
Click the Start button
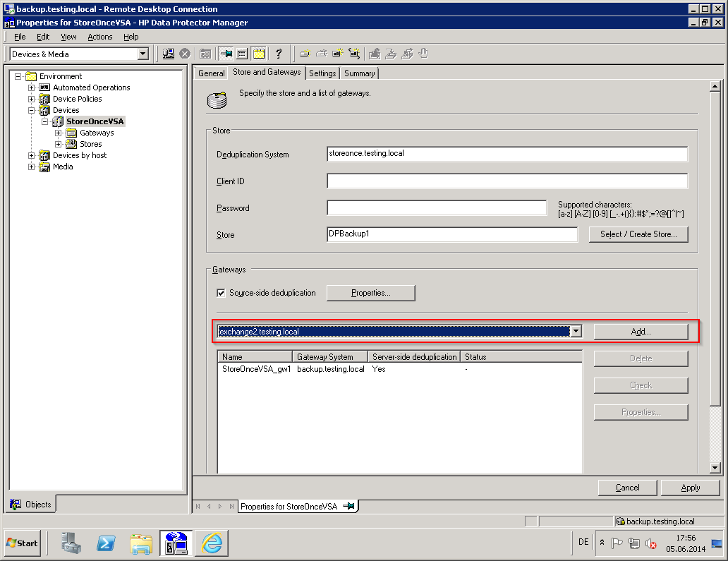(23, 543)
